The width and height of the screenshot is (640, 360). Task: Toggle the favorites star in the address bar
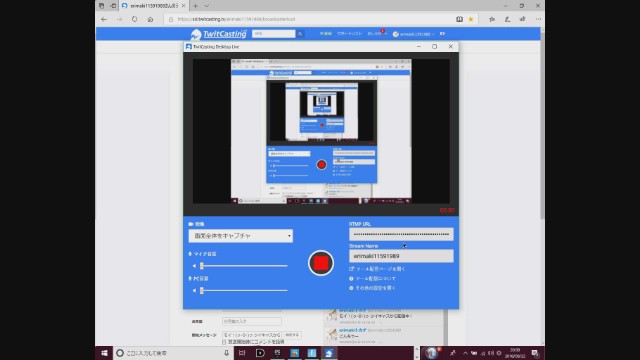point(471,19)
